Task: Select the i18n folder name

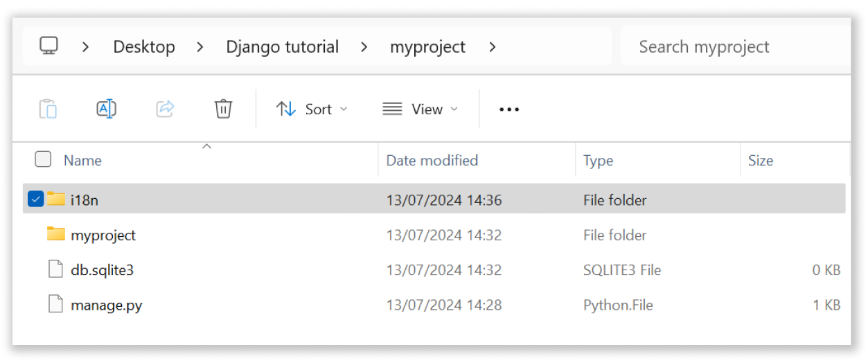Action: [x=85, y=200]
